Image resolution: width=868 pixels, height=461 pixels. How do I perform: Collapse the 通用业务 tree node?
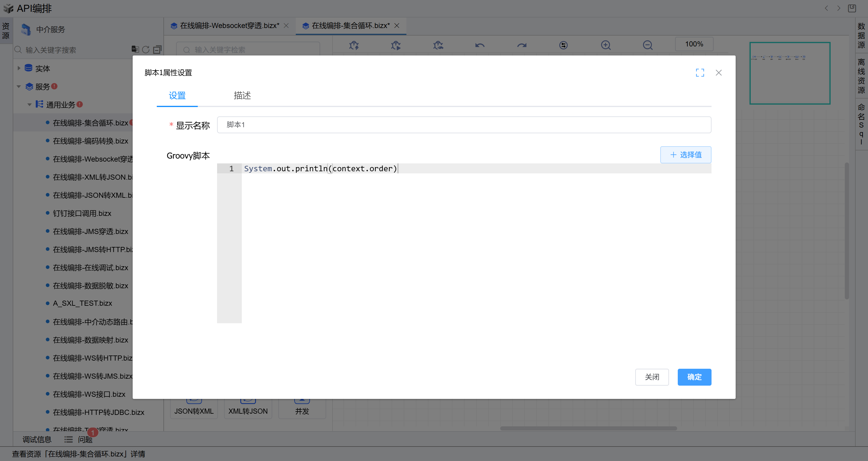30,104
